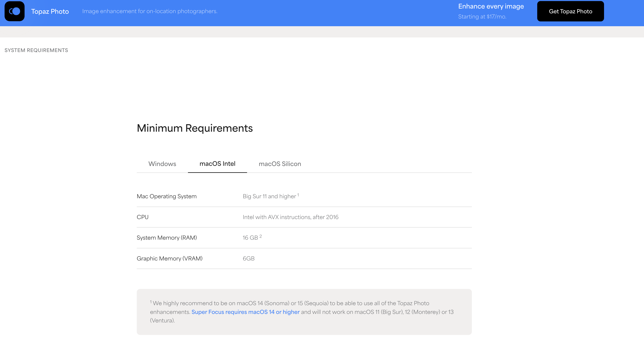This screenshot has height=337, width=644.
Task: Click the System Memory (RAM) label
Action: pyautogui.click(x=167, y=238)
